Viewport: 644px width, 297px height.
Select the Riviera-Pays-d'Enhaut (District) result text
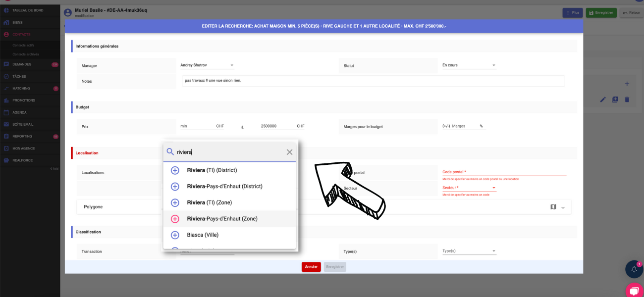tap(224, 187)
